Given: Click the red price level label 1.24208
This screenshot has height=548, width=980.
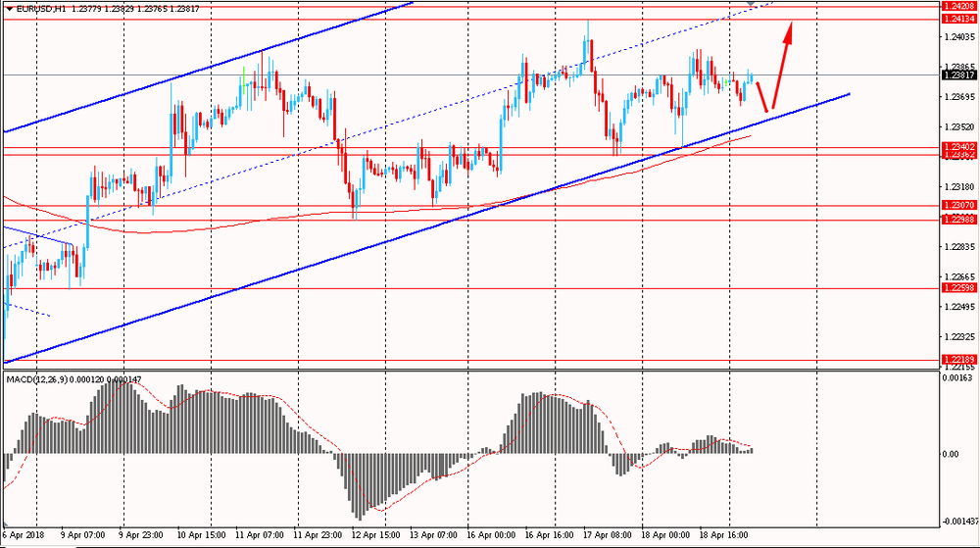Looking at the screenshot, I should point(958,6).
